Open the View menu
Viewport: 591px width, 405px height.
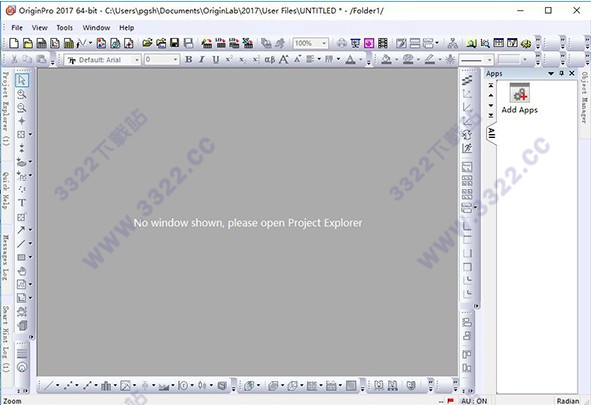tap(40, 28)
